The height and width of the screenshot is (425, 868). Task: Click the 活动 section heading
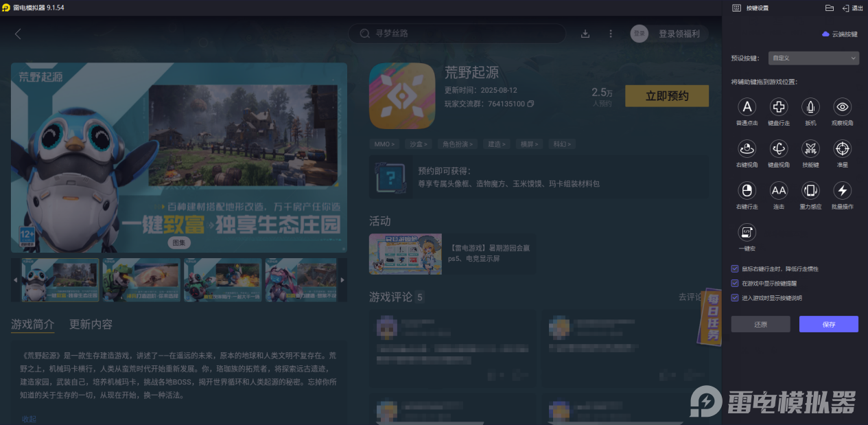[x=380, y=221]
